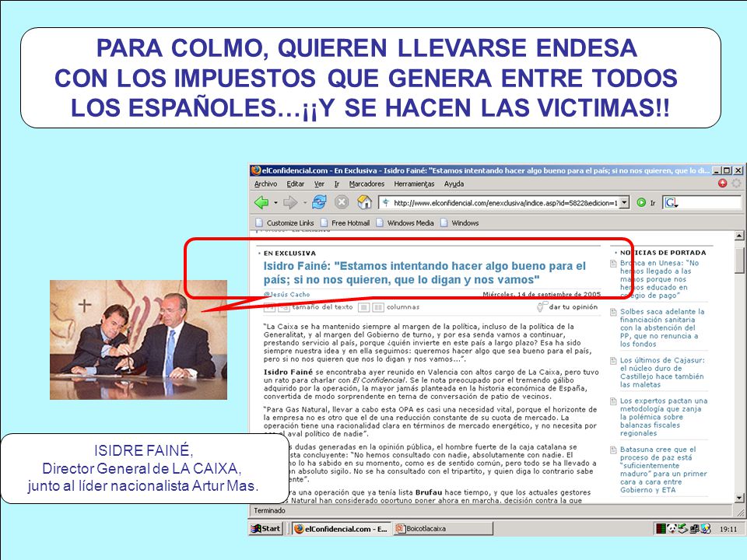
Task: Open the Marcadores menu
Action: (x=366, y=184)
